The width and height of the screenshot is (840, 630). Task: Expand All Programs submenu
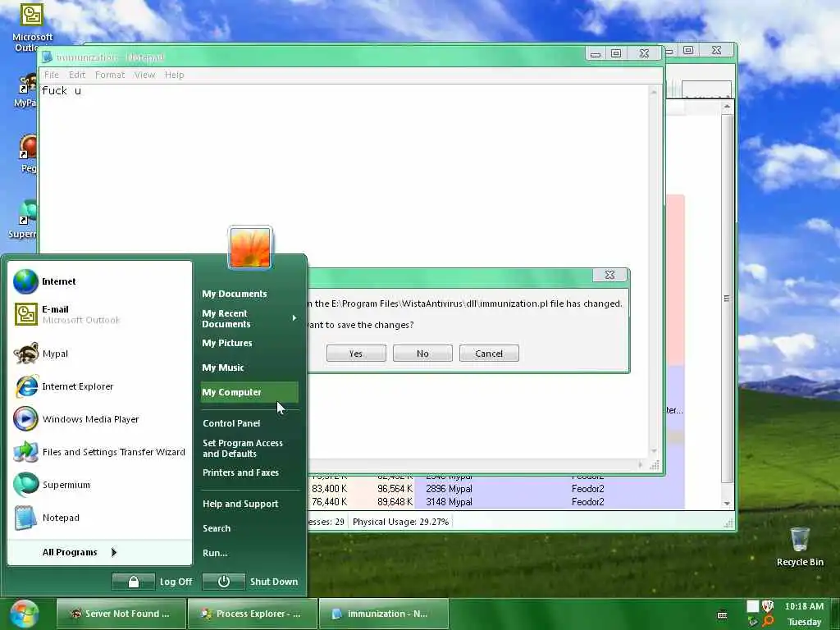pyautogui.click(x=80, y=552)
